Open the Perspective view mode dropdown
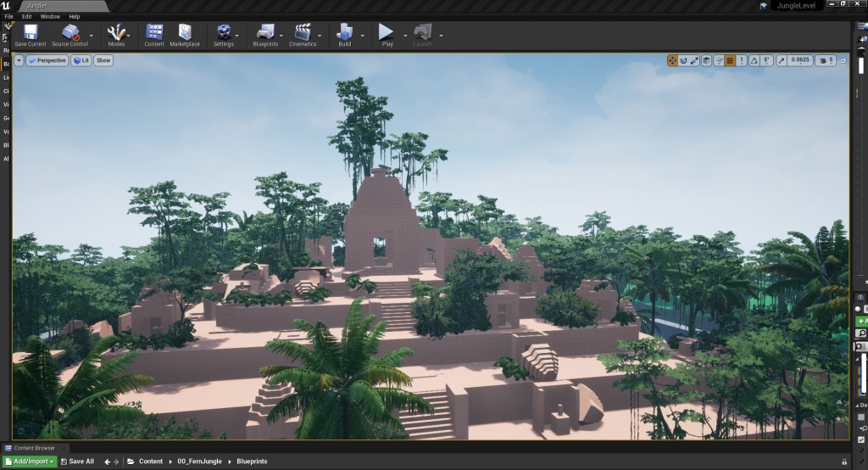The width and height of the screenshot is (868, 470). [47, 61]
